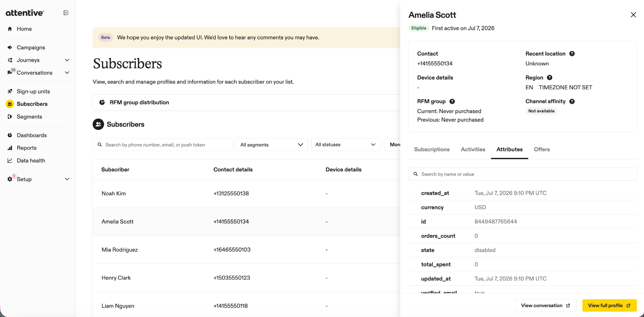
Task: Click the partially hidden More button
Action: click(x=392, y=145)
